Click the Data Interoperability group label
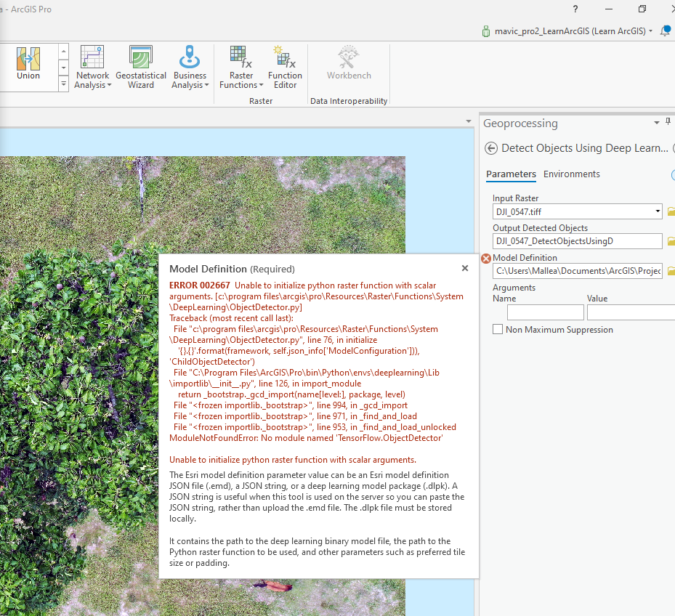The width and height of the screenshot is (675, 616). (349, 101)
